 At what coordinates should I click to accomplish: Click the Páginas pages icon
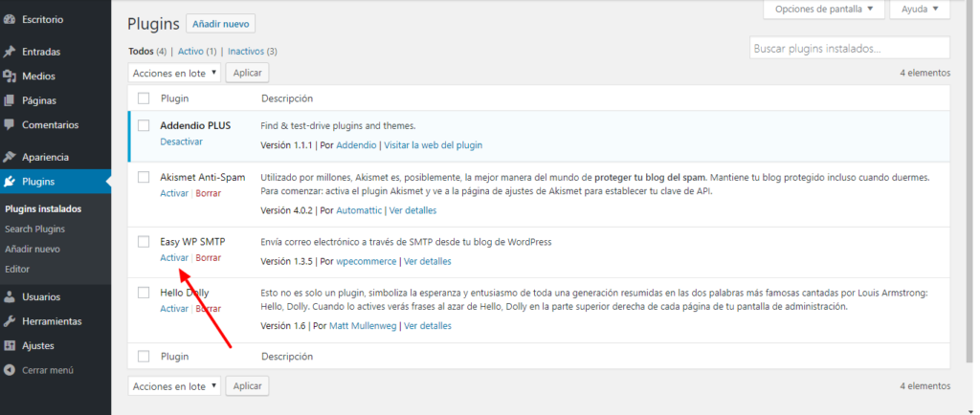pyautogui.click(x=9, y=100)
